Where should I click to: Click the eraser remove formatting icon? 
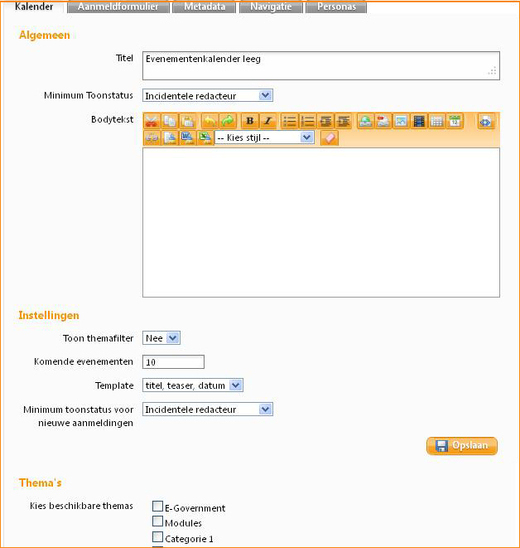pyautogui.click(x=329, y=138)
